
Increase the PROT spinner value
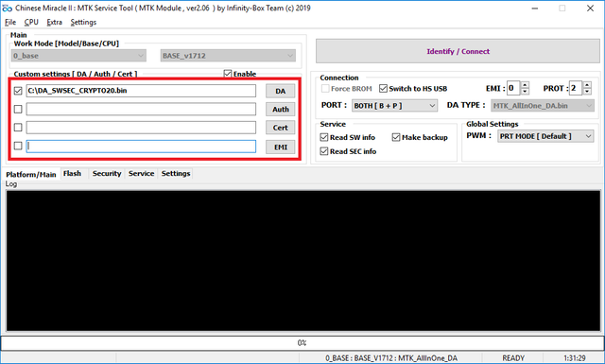(587, 85)
